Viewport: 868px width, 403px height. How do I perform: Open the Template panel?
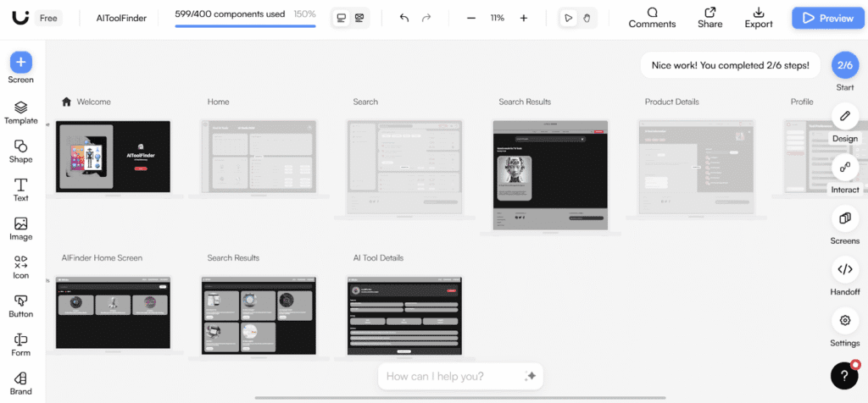pyautogui.click(x=21, y=108)
